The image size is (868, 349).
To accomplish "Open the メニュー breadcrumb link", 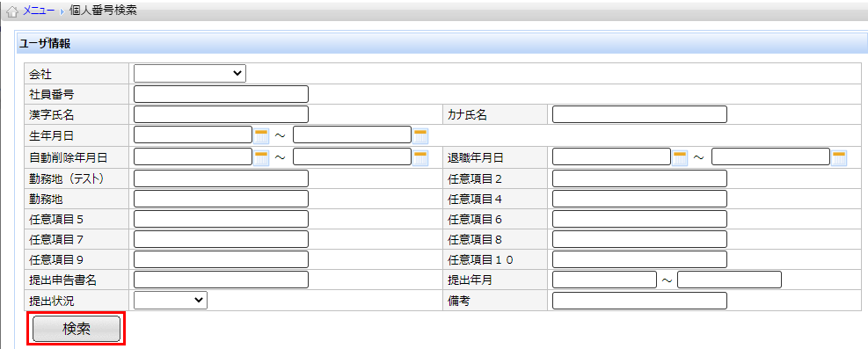I will (x=39, y=11).
